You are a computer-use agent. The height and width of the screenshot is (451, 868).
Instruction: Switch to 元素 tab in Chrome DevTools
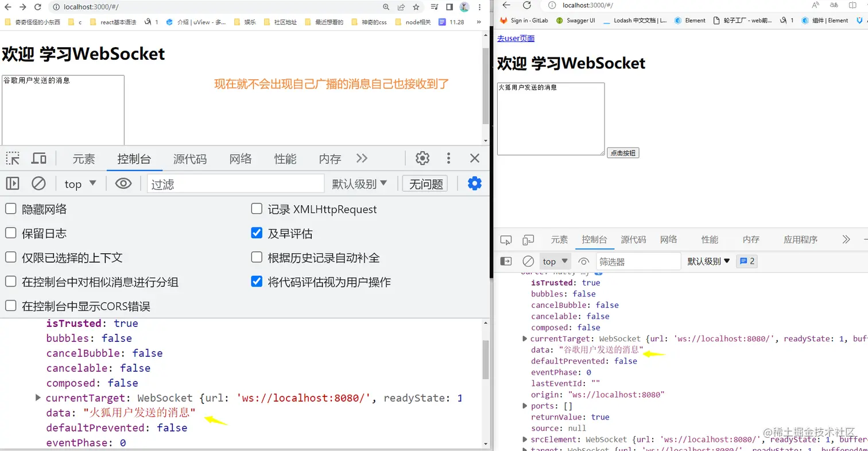pos(84,159)
